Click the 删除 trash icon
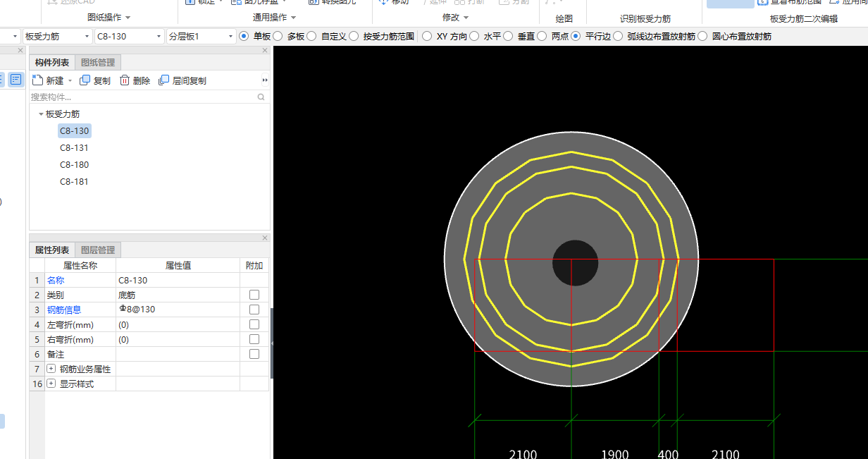The width and height of the screenshot is (868, 459). [125, 80]
